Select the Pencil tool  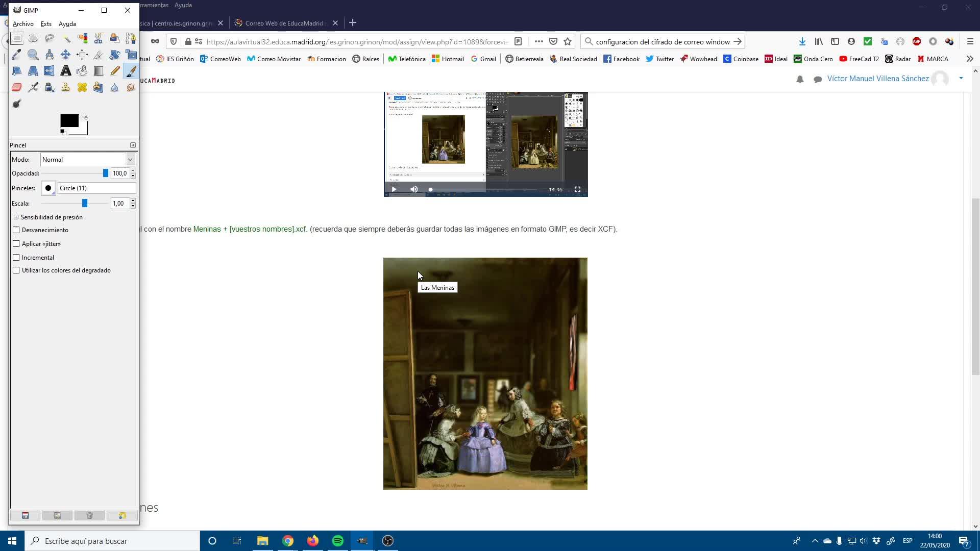point(114,71)
